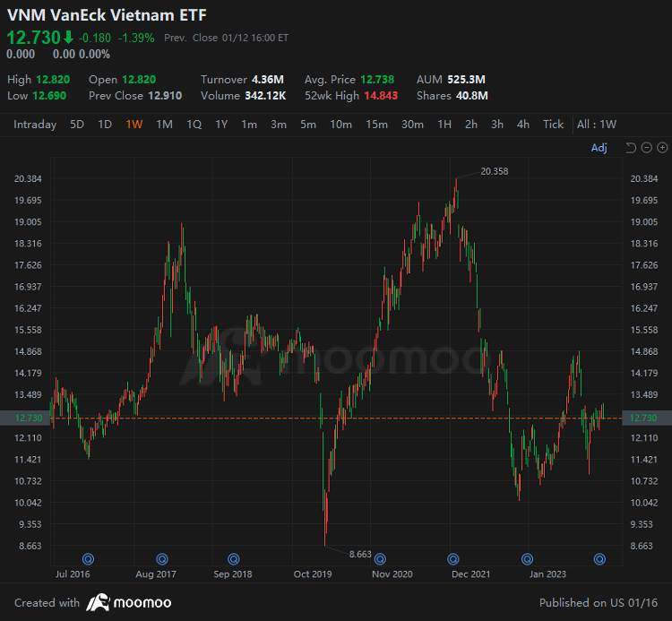
Task: Choose the 4h interval
Action: (x=523, y=125)
